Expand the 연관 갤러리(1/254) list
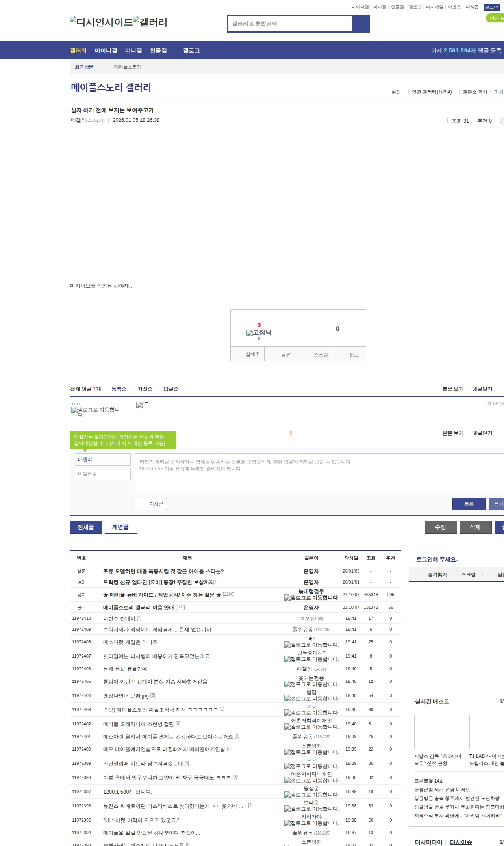Viewport: 504px width, 846px height. (x=432, y=92)
